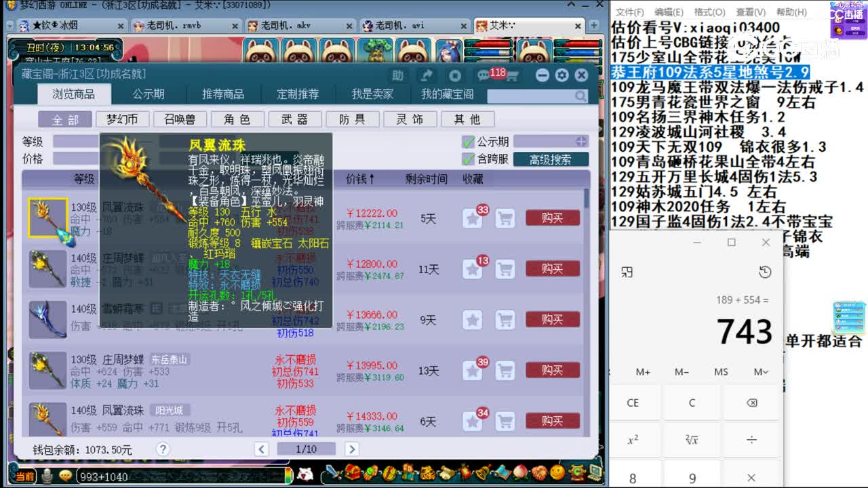Open calculator memory list M dropdown
This screenshot has height=488, width=868.
[761, 371]
